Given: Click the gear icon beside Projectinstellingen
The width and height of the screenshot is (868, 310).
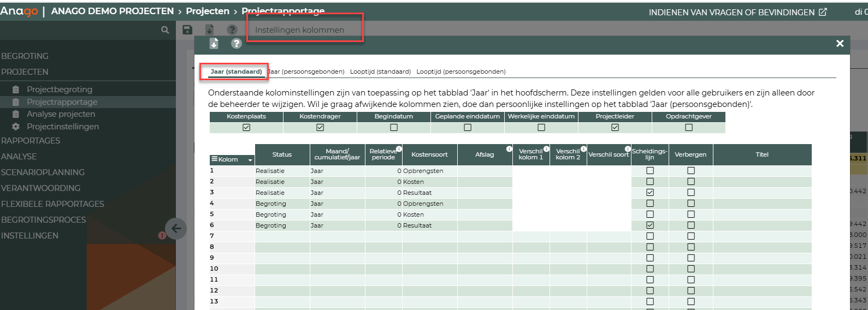Looking at the screenshot, I should [16, 127].
